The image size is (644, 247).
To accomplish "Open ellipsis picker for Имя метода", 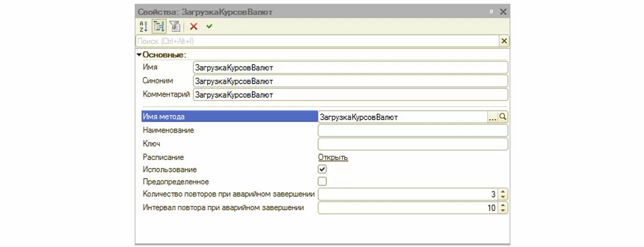I will point(493,117).
